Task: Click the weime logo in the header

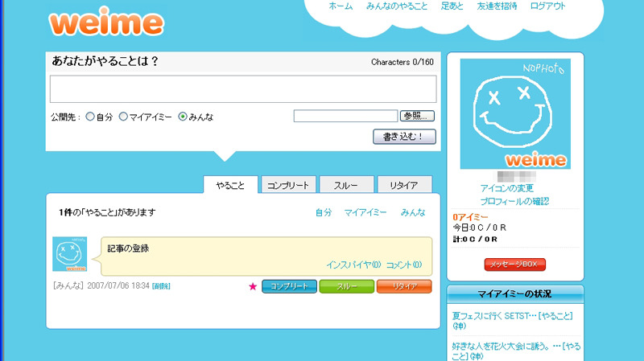Action: click(106, 22)
